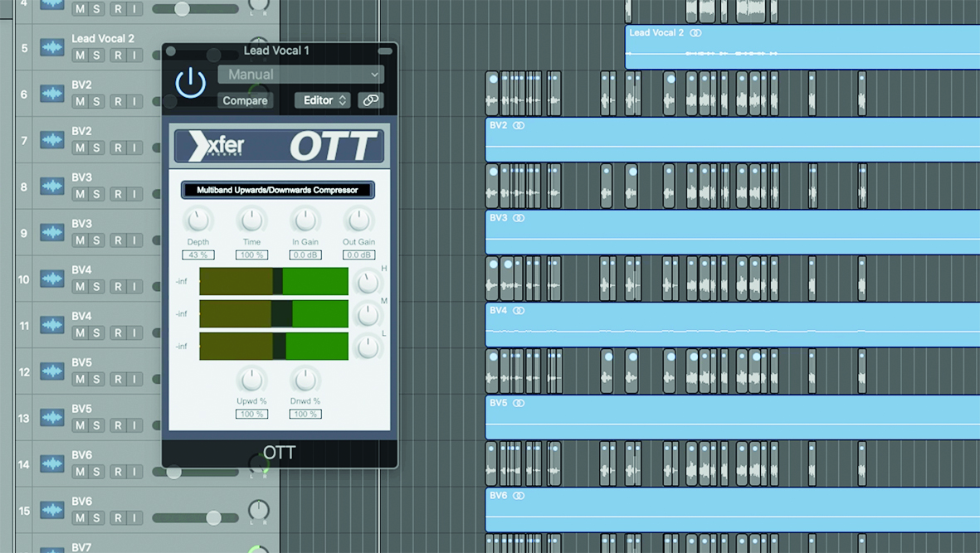Open the Manual preset dropdown in plugin
The image size is (980, 553).
click(300, 75)
